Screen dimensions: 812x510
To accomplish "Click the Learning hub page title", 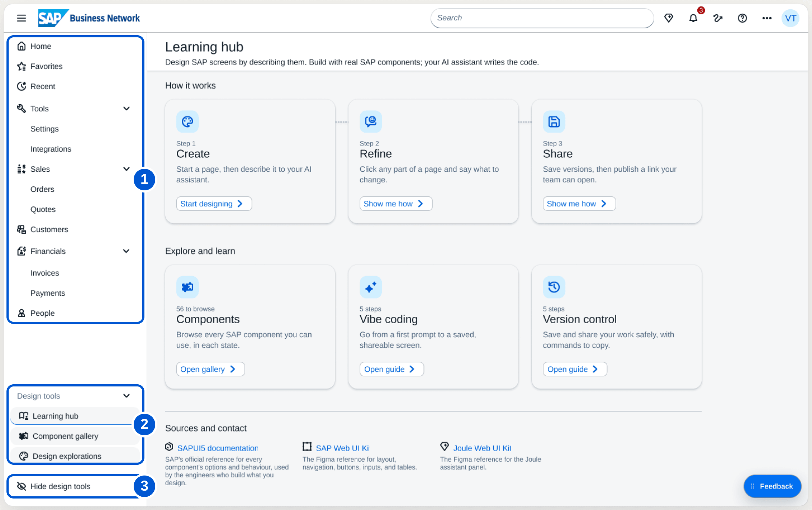I will point(204,47).
